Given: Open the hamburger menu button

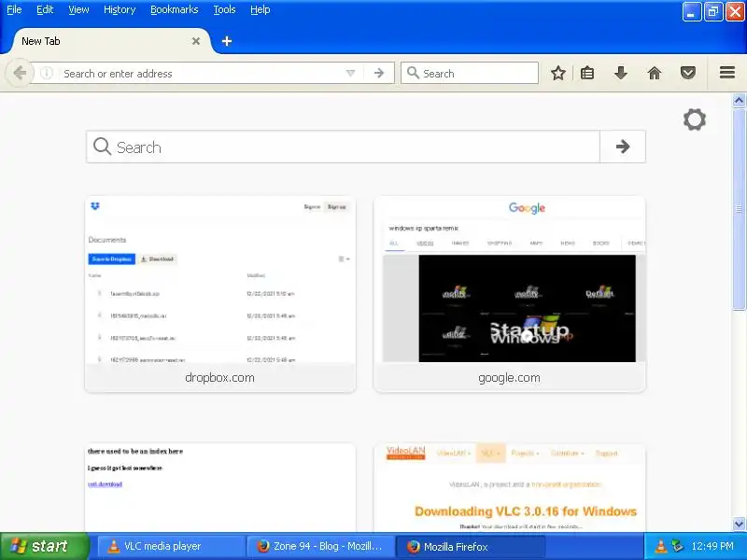Looking at the screenshot, I should click(727, 73).
